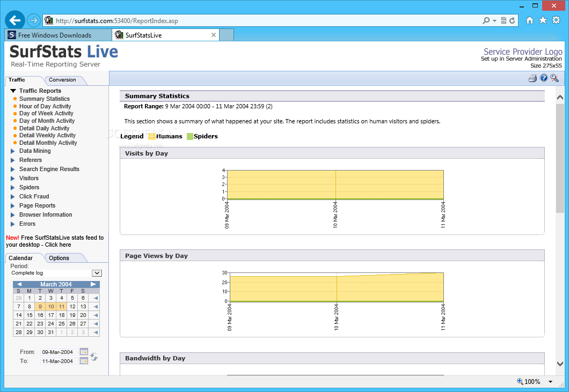The width and height of the screenshot is (569, 392).
Task: Select the week of March 21 arrow
Action: coord(96,324)
